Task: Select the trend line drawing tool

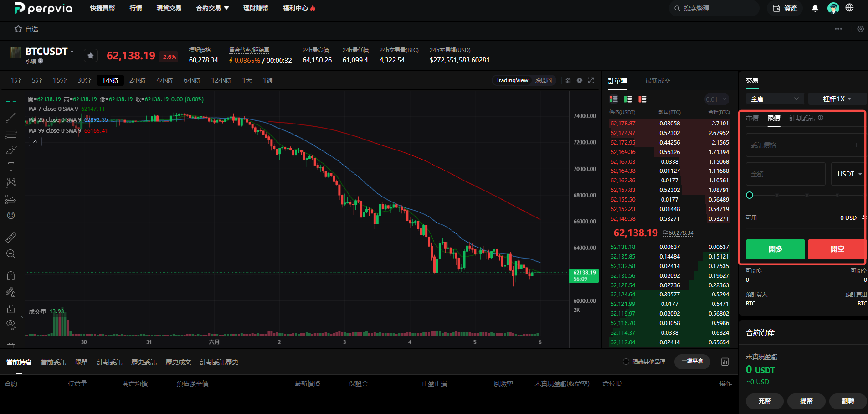Action: (11, 118)
